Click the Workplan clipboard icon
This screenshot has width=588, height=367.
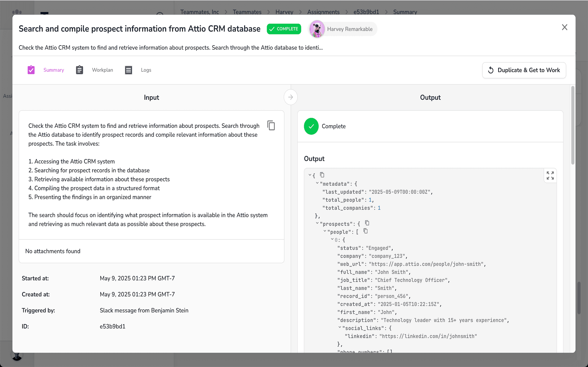click(x=79, y=70)
